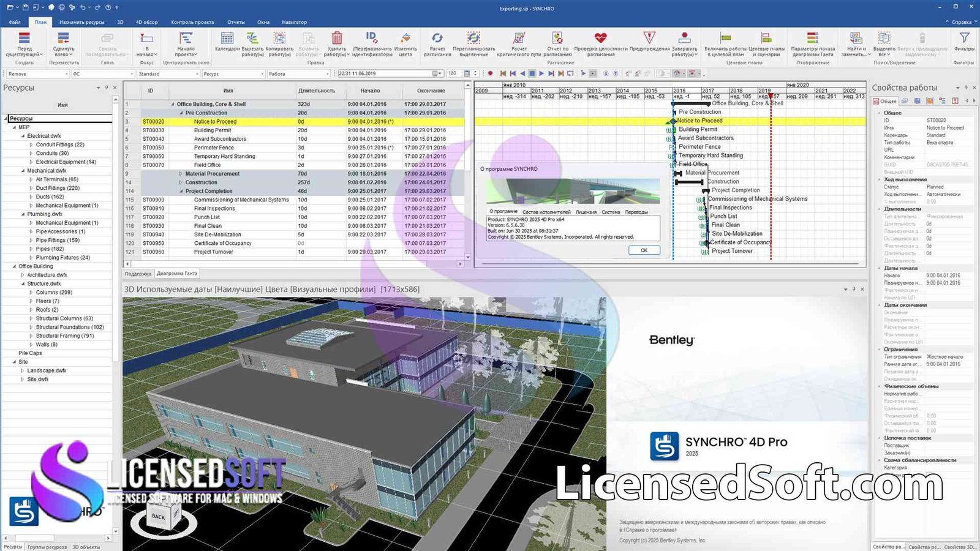
Task: Open the Навигатор ribbon tab
Action: pos(294,22)
